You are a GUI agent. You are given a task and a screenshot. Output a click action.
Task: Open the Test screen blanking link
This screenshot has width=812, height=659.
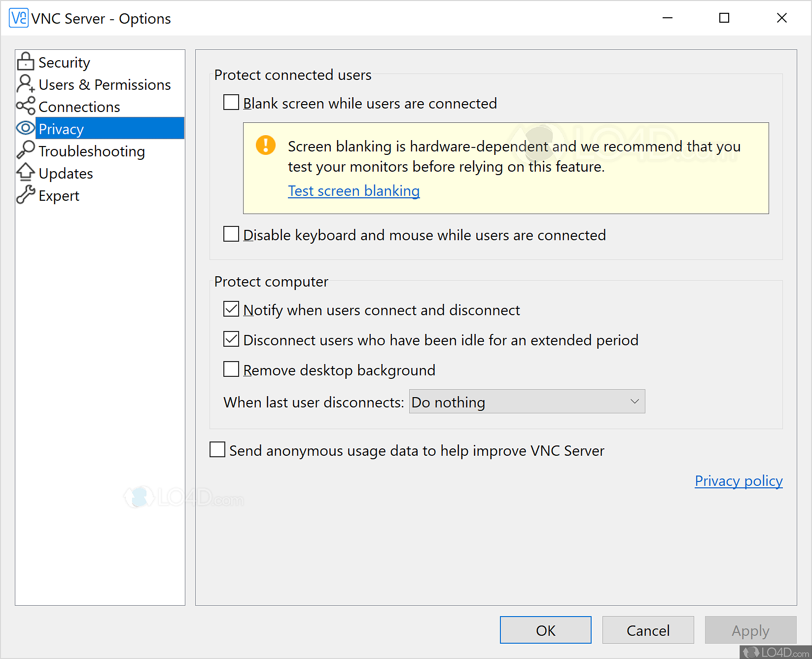click(x=353, y=191)
